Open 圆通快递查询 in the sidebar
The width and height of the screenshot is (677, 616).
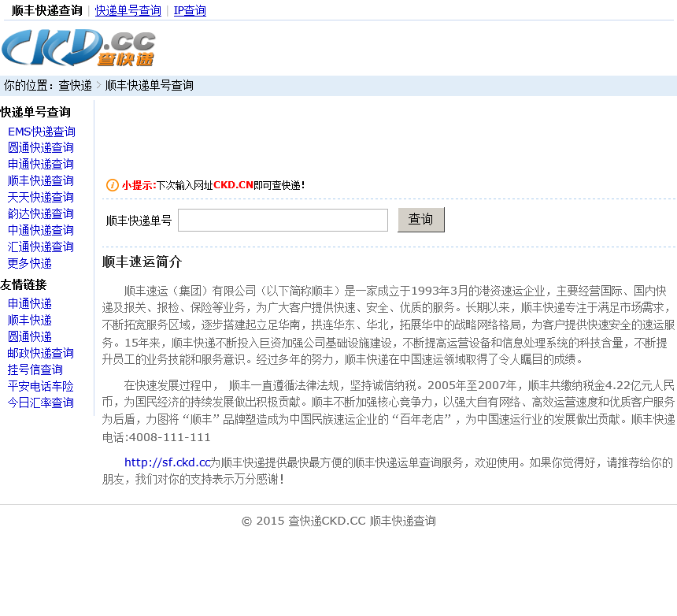[41, 148]
